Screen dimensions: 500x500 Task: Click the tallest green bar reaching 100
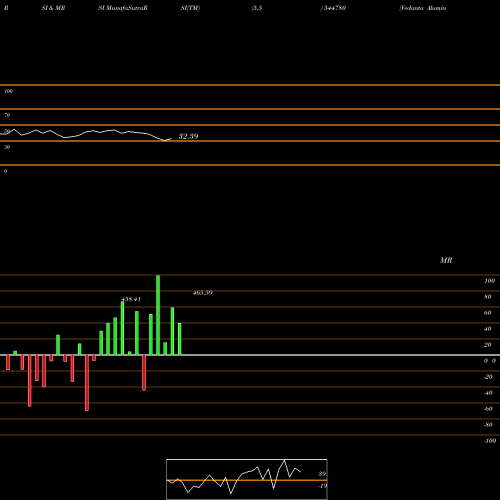coord(158,315)
